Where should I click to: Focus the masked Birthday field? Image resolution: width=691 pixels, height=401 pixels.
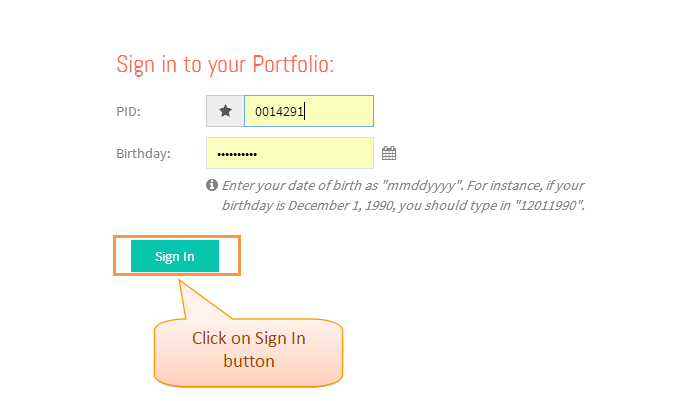tap(290, 153)
